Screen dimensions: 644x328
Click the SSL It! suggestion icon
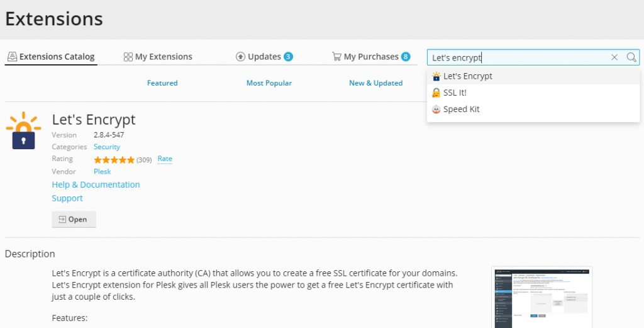pyautogui.click(x=436, y=93)
